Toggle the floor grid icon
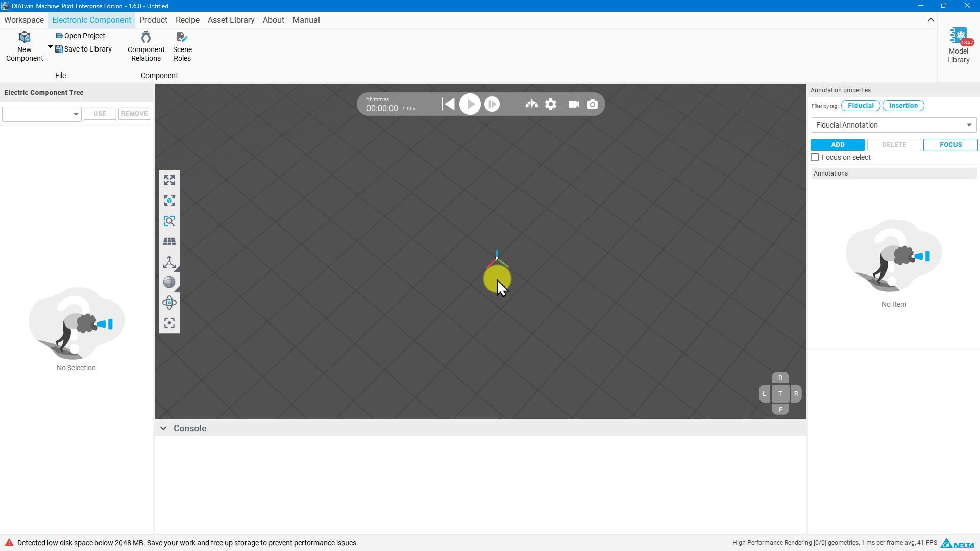The width and height of the screenshot is (980, 551). (169, 241)
